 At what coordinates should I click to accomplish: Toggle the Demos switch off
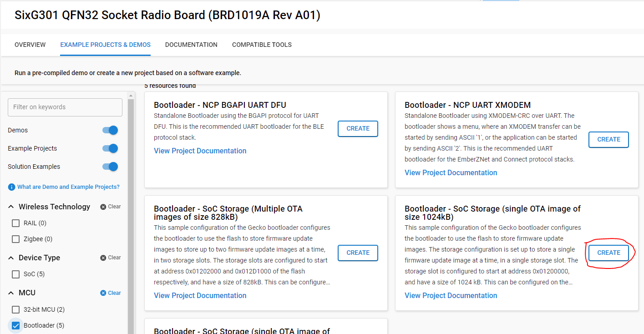click(110, 130)
